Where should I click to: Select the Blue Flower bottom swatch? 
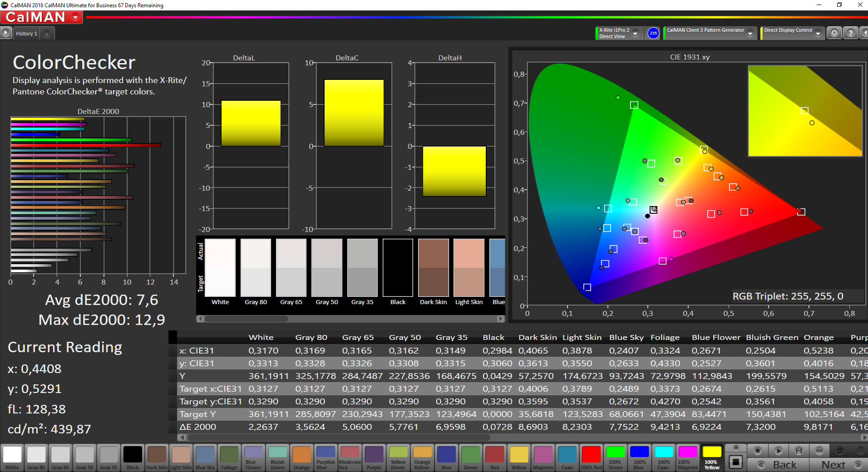tap(253, 457)
